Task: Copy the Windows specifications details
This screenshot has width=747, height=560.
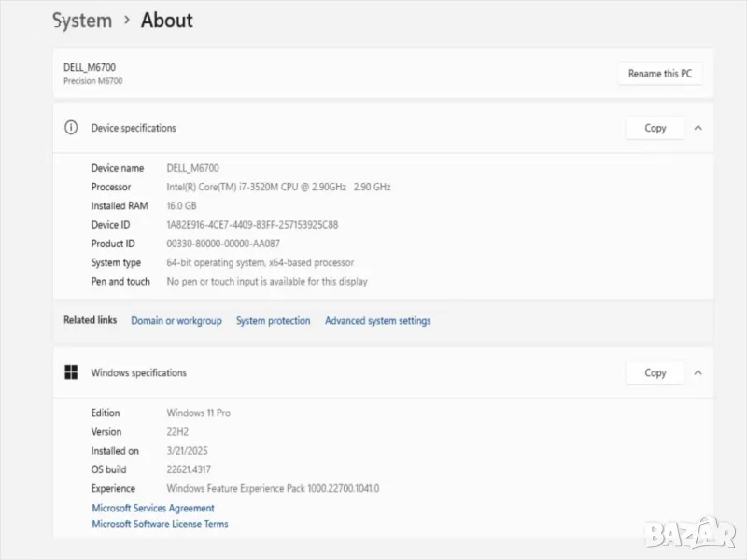Action: point(655,372)
